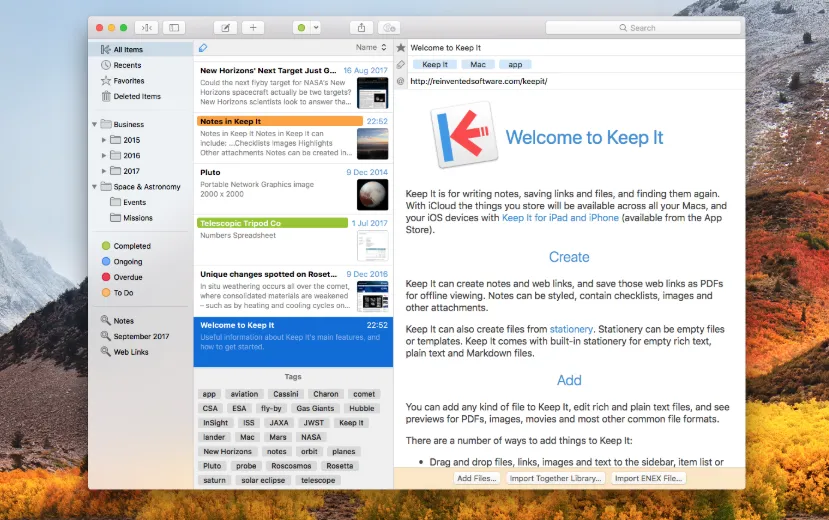
Task: Filter by Completed green label
Action: point(140,246)
